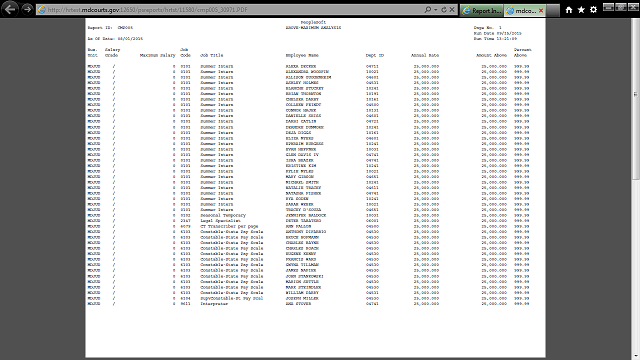Click the 'Percent Above' column header
The height and width of the screenshot is (360, 640).
coord(522,52)
